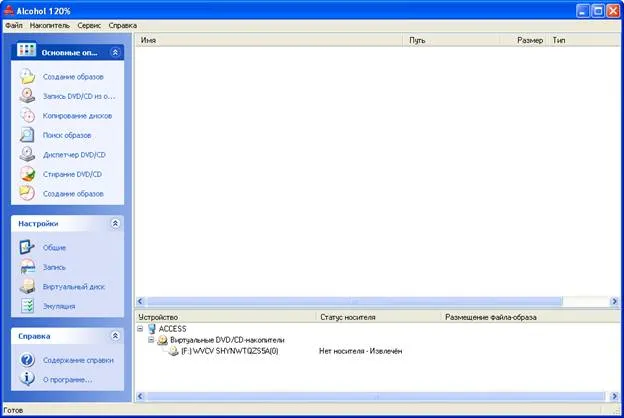Click right arrow of image list scrollbar
624x418 pixels.
point(614,301)
